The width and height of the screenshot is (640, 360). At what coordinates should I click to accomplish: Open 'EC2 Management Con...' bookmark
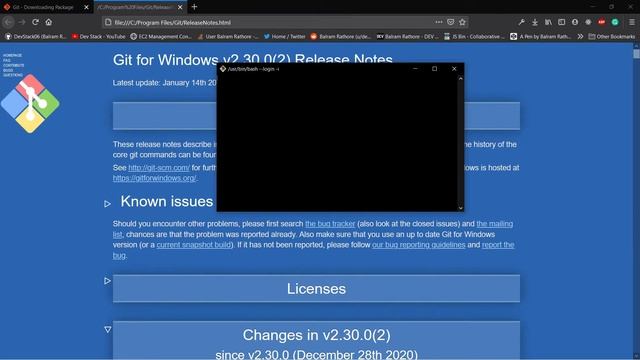pos(161,36)
